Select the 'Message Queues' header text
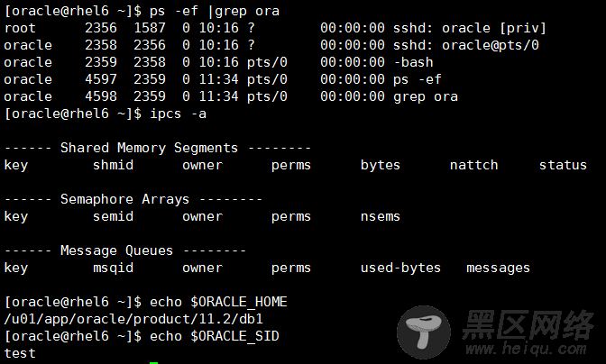Image resolution: width=606 pixels, height=364 pixels. coord(116,250)
